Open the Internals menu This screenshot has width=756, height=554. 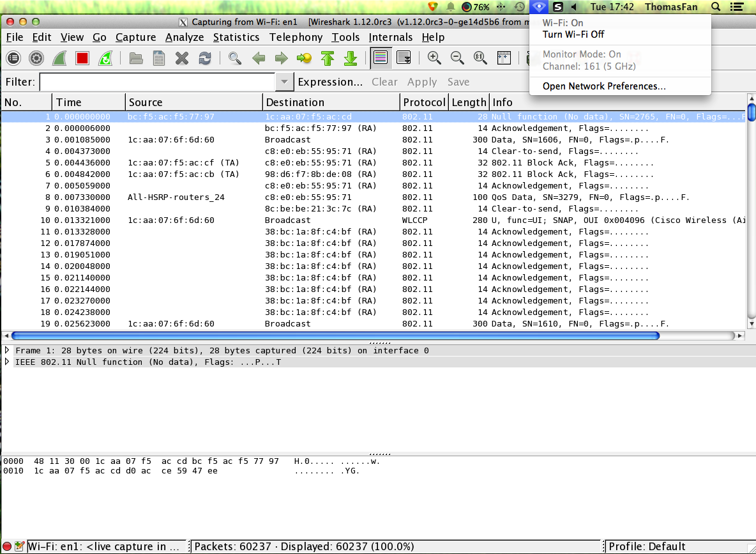[391, 37]
